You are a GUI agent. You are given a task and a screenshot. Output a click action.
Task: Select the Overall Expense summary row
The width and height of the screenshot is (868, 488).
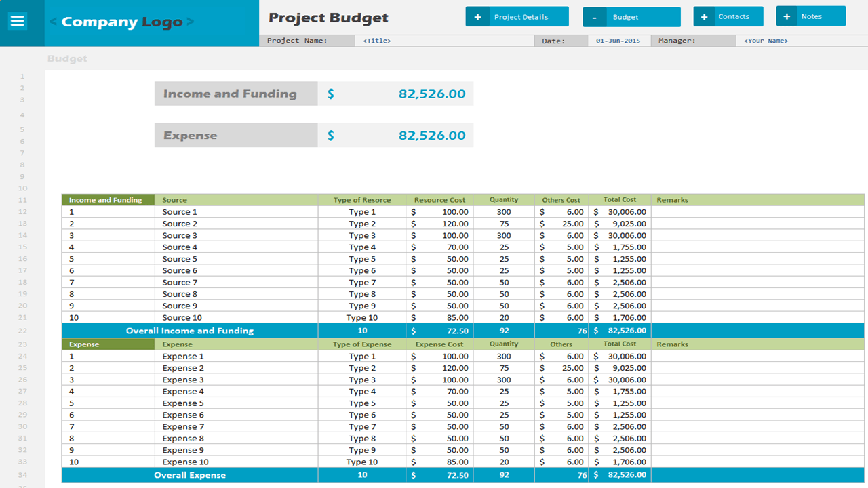189,474
